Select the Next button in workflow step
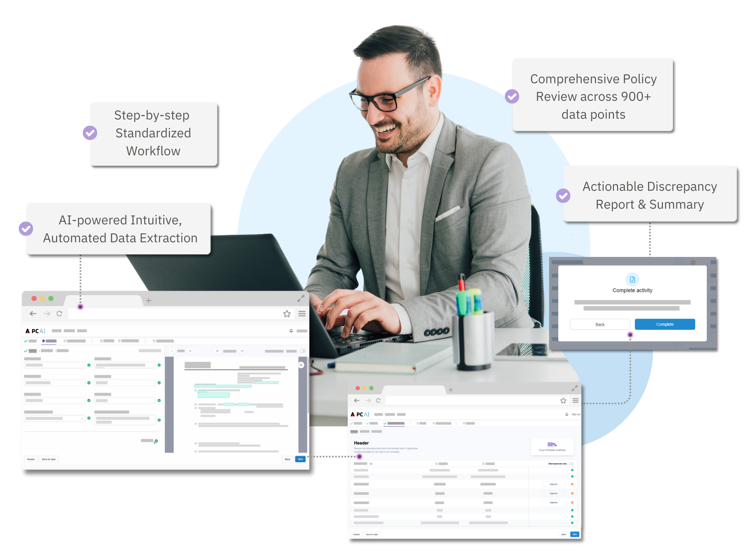 [x=301, y=461]
